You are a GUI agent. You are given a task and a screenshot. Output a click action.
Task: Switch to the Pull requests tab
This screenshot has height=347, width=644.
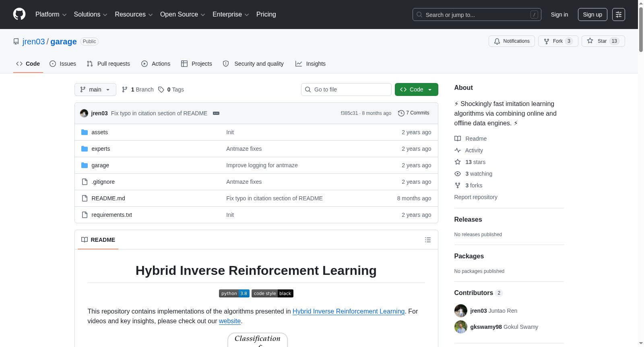click(x=108, y=64)
